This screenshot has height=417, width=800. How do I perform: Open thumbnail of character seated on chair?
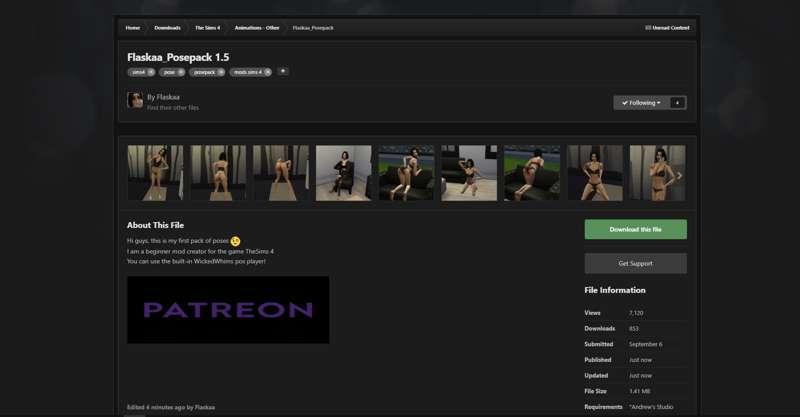(x=344, y=173)
